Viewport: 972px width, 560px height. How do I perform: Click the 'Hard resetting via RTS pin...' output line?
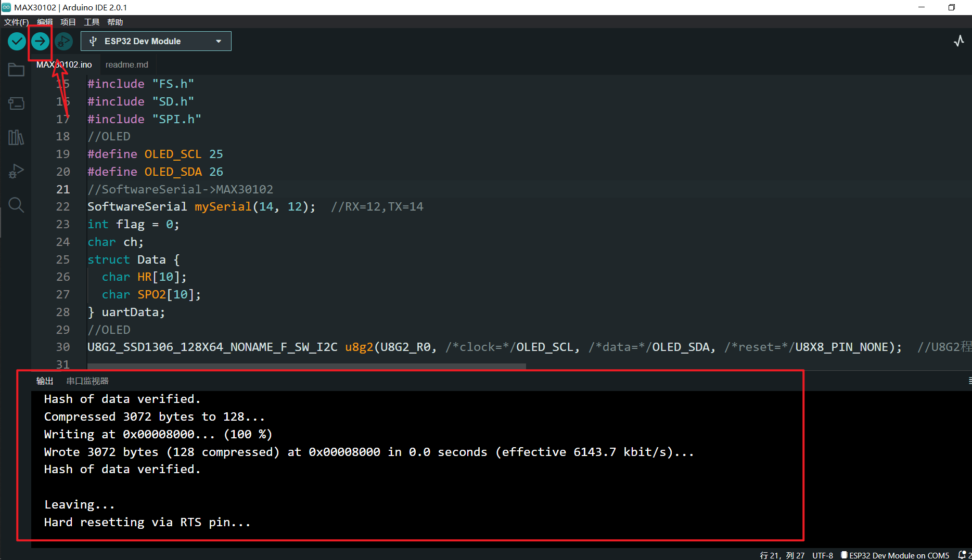pyautogui.click(x=147, y=522)
